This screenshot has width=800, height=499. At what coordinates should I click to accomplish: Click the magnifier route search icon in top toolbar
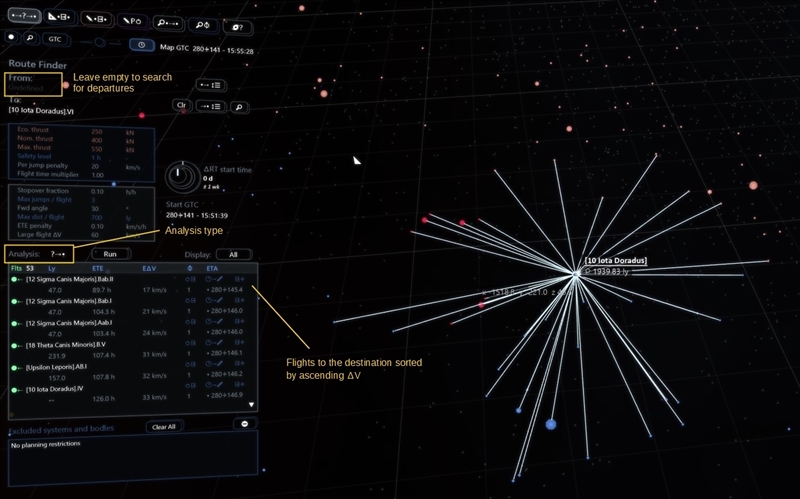coord(168,23)
